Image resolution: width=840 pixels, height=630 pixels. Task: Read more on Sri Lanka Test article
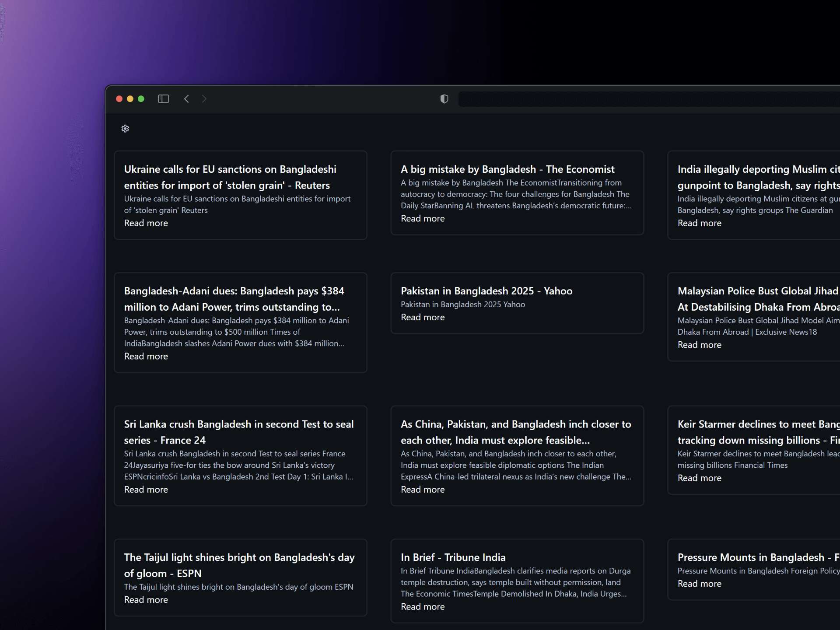click(146, 490)
